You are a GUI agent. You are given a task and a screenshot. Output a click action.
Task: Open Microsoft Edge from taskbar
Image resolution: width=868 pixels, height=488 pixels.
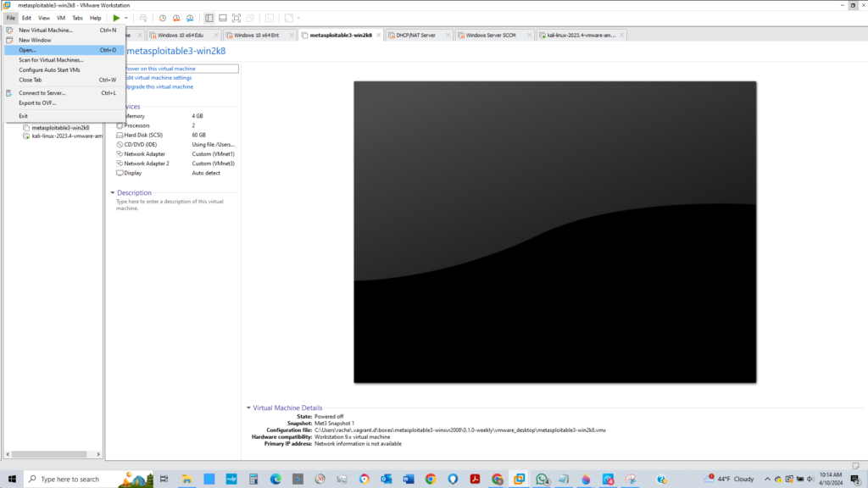pyautogui.click(x=275, y=480)
